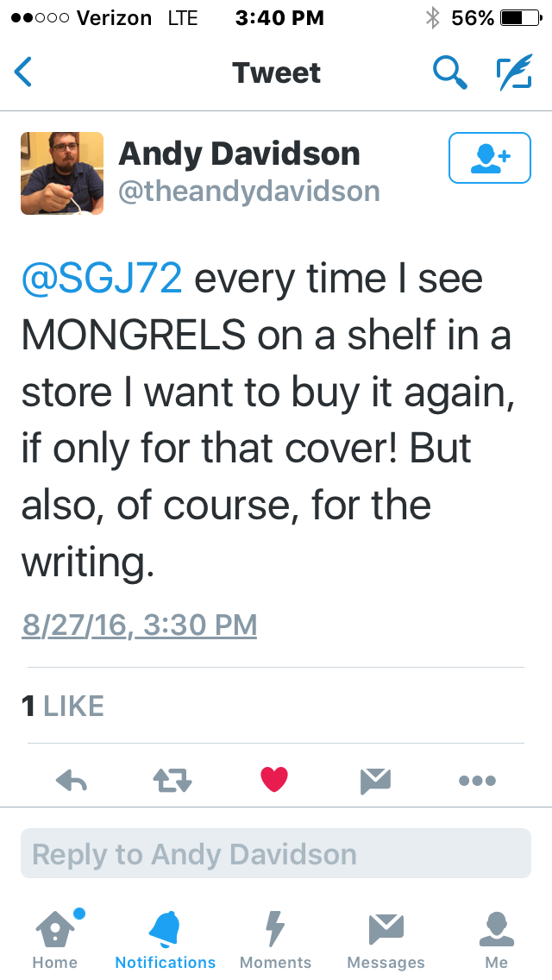This screenshot has width=552, height=980.
Task: Open Andy Davidson's profile photo
Action: 62,173
